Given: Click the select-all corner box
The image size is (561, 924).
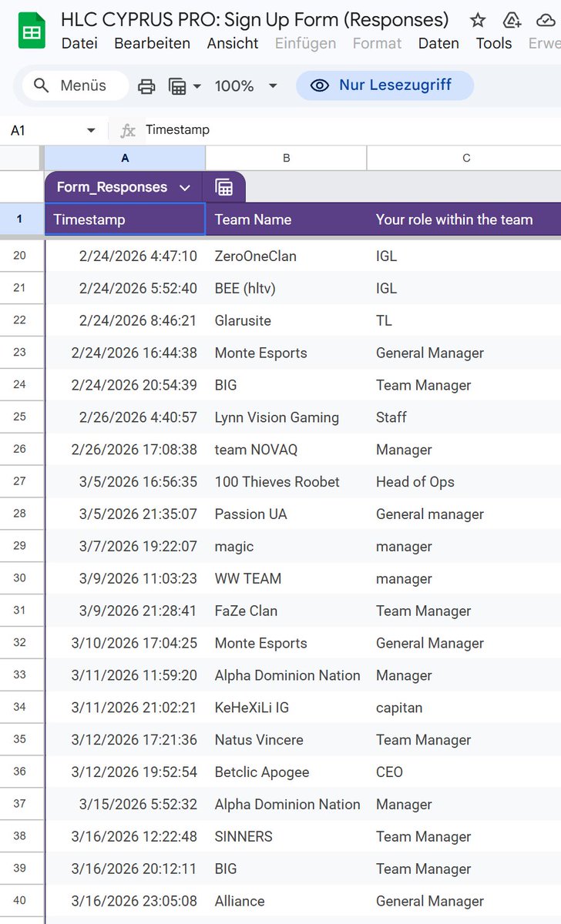Looking at the screenshot, I should (x=22, y=158).
